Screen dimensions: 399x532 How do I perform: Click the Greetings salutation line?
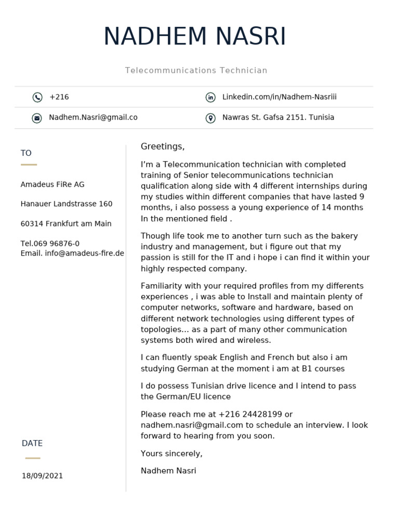[163, 147]
